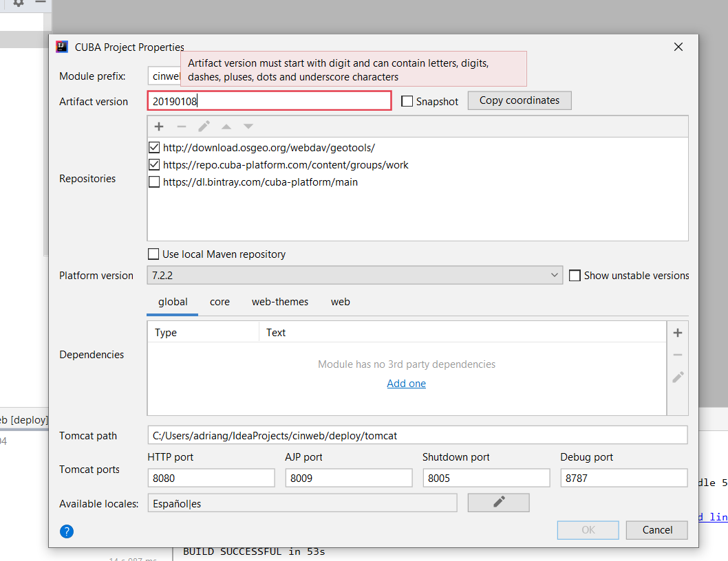The image size is (728, 561).
Task: Enable dl.bintray.com cuba-platform repository
Action: 154,182
